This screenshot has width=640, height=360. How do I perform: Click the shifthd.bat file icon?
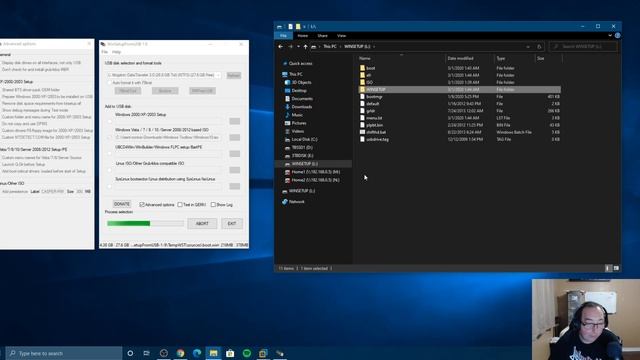[x=362, y=132]
